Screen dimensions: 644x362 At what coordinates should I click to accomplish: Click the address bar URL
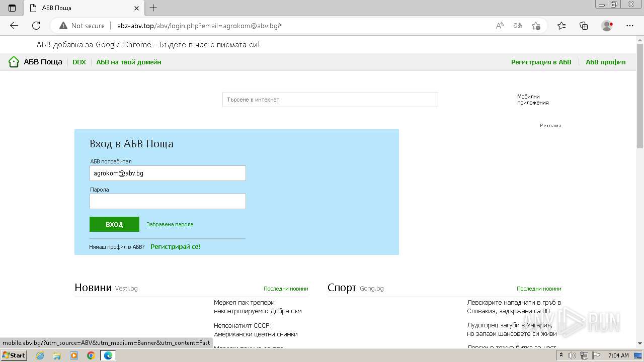(x=199, y=26)
